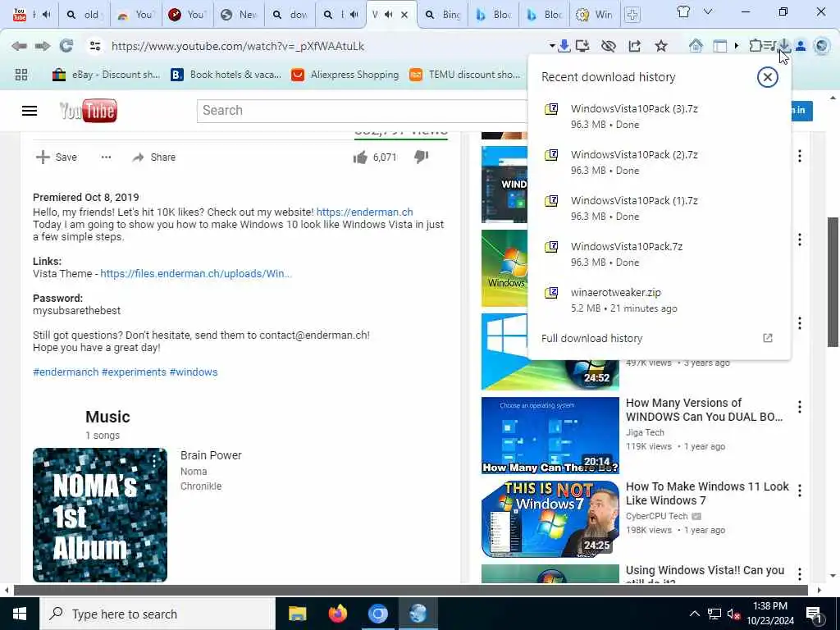This screenshot has height=630, width=840.
Task: Open the three-dot more actions under video
Action: [x=106, y=157]
